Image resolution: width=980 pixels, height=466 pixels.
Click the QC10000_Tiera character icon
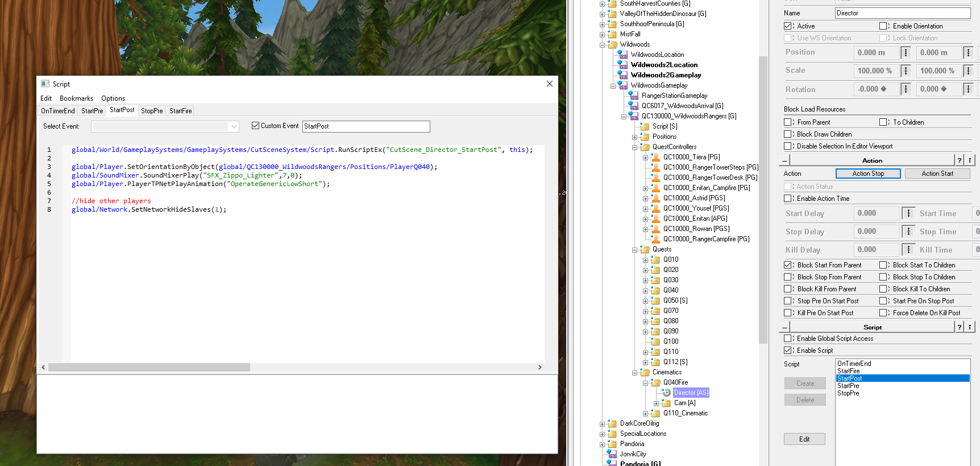click(655, 157)
